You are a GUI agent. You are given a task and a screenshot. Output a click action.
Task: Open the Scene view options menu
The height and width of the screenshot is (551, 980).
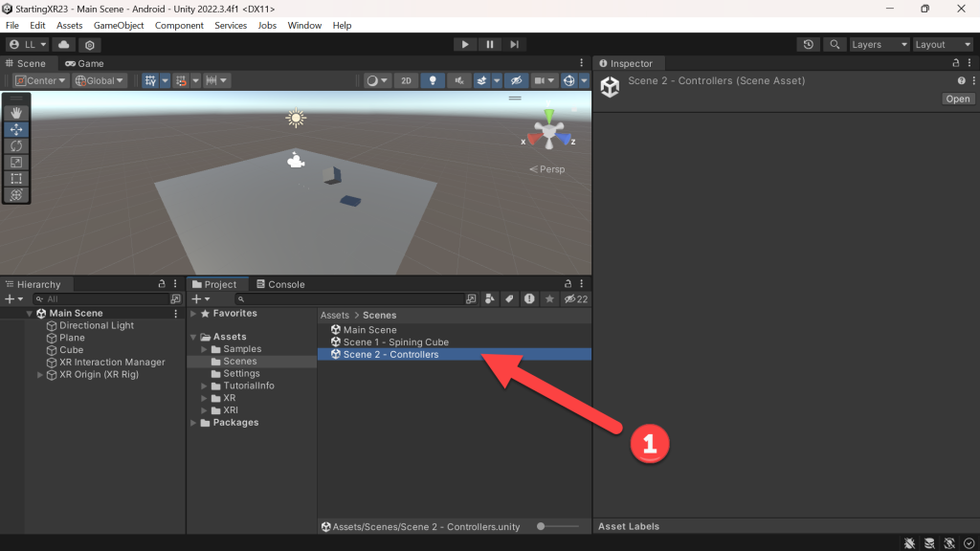click(x=581, y=63)
